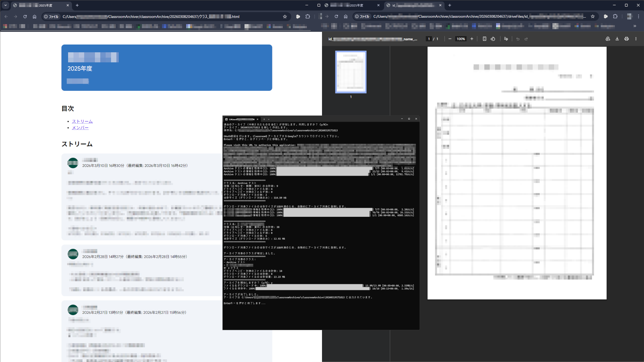Open the PDF draw annotation tool
The image size is (644, 362).
coord(506,39)
